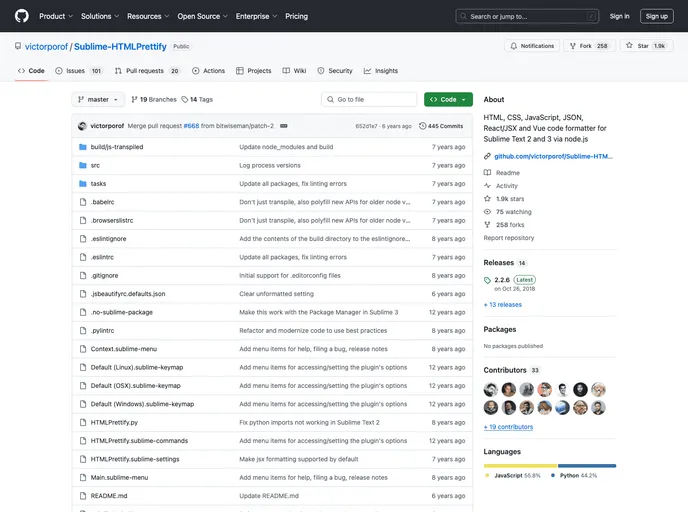Click the 258 forks icon in About
Image resolution: width=688 pixels, height=512 pixels.
(x=487, y=225)
